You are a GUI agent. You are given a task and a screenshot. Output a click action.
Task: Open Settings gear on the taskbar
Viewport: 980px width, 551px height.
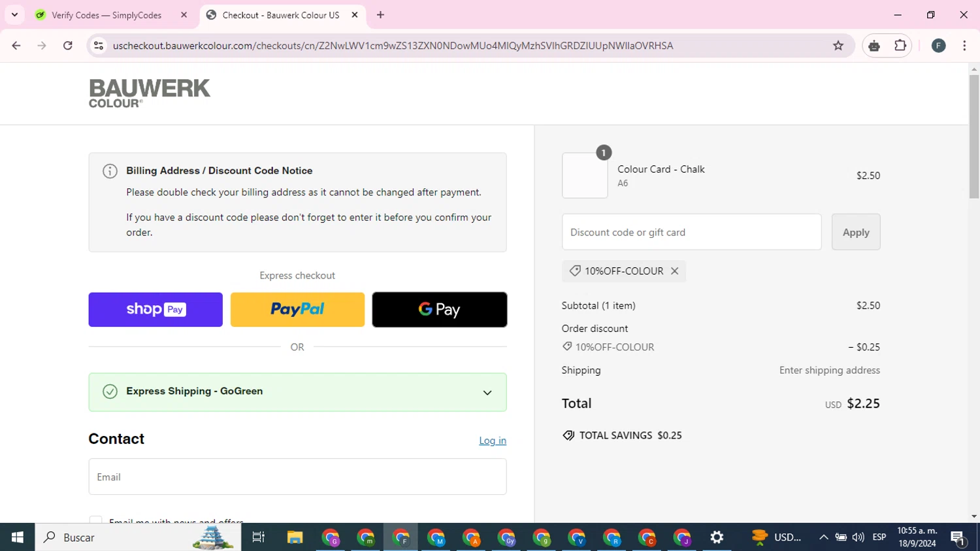pos(717,537)
